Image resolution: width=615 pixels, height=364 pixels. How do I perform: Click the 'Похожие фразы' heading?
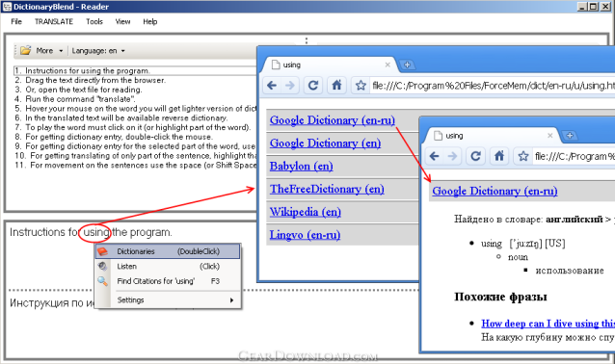[x=500, y=297]
